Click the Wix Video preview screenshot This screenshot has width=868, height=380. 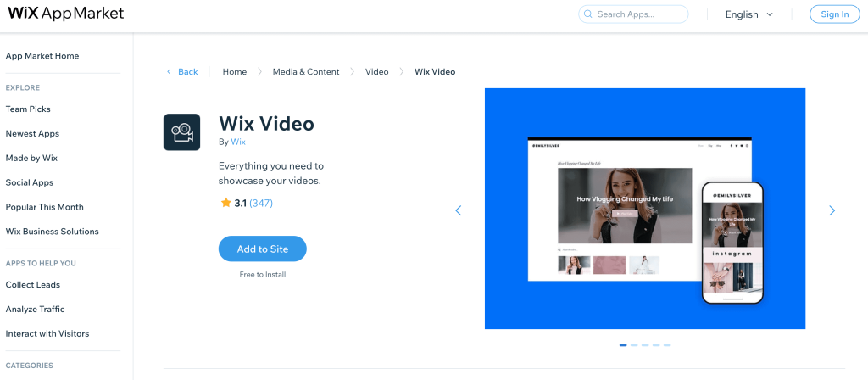(645, 209)
